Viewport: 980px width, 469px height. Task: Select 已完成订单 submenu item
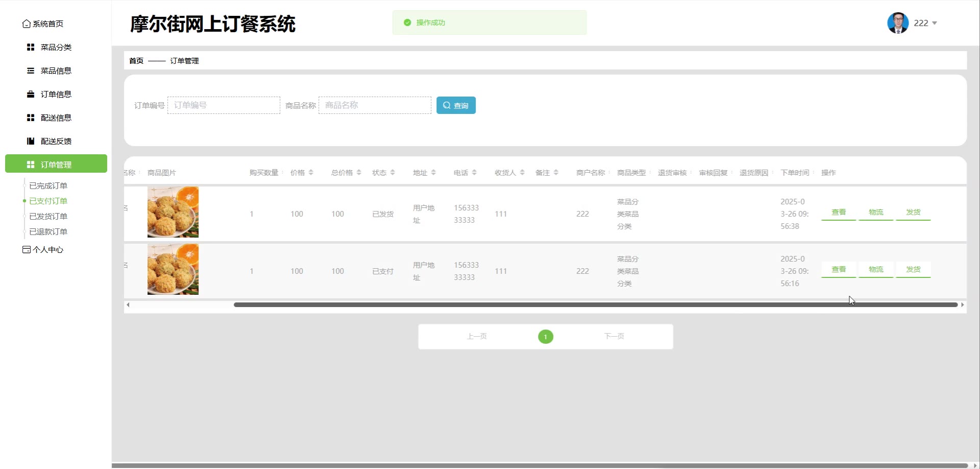coord(48,186)
